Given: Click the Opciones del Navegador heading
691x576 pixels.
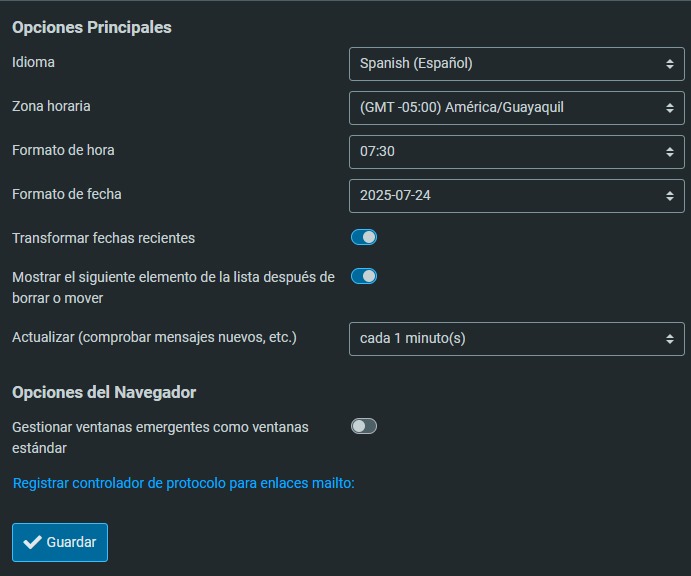Looking at the screenshot, I should click(x=104, y=392).
